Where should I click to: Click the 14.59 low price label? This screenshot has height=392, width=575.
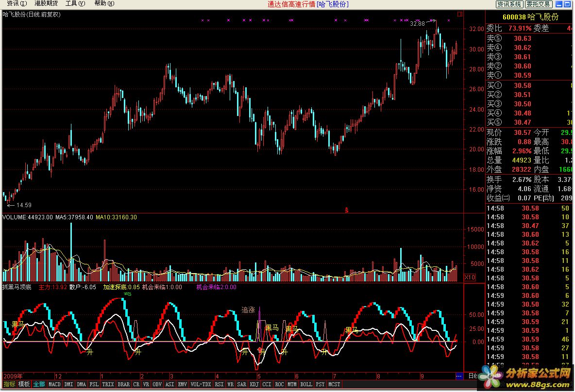coord(24,205)
